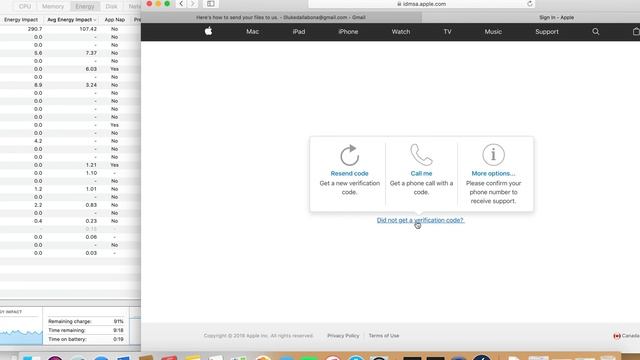The image size is (640, 360).
Task: Click the More options... link
Action: pyautogui.click(x=493, y=173)
